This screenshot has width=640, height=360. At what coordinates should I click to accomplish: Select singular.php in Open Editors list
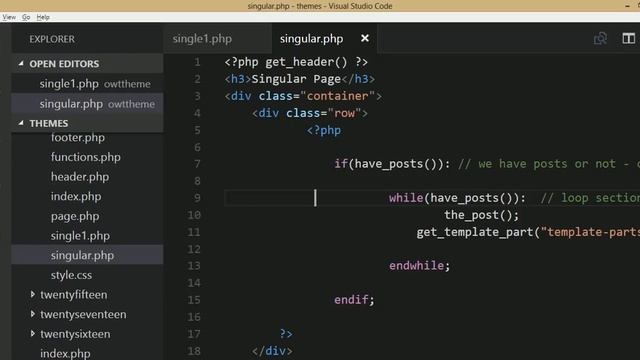[88, 104]
